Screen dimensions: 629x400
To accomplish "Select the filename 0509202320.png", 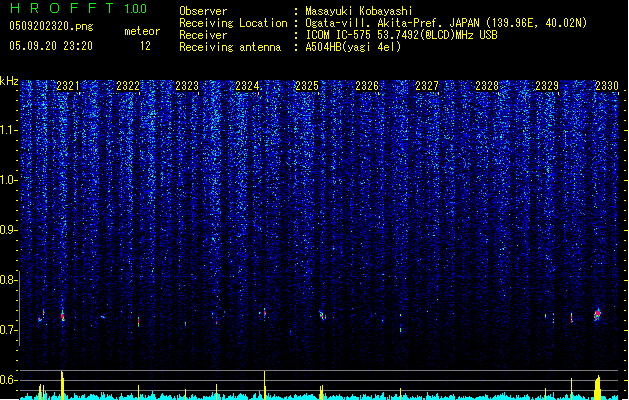I will coord(51,26).
